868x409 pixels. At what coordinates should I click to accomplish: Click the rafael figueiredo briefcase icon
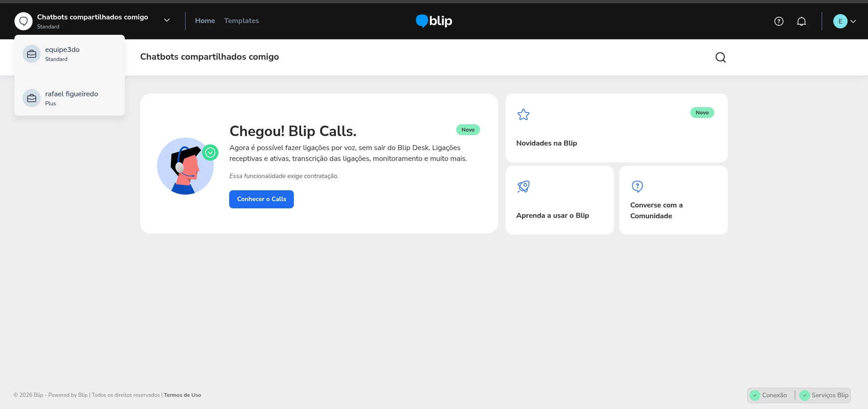point(32,98)
